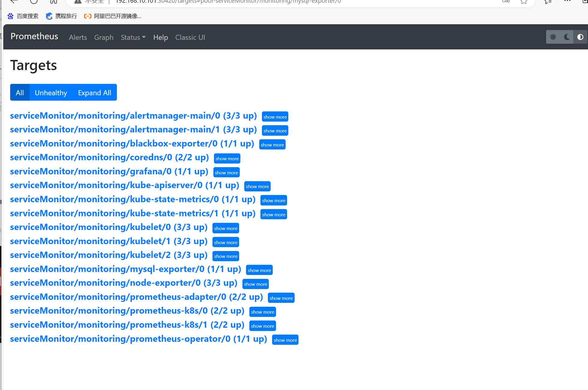Click the browser back arrow
The image size is (588, 390).
14,1
